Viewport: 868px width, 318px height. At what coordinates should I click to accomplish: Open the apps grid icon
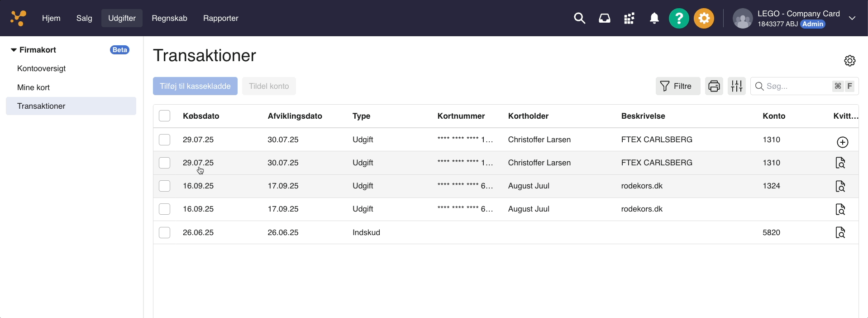[629, 18]
